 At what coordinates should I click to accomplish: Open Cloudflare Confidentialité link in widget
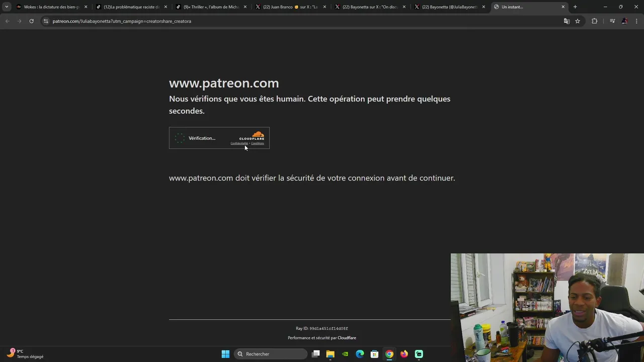pyautogui.click(x=239, y=143)
